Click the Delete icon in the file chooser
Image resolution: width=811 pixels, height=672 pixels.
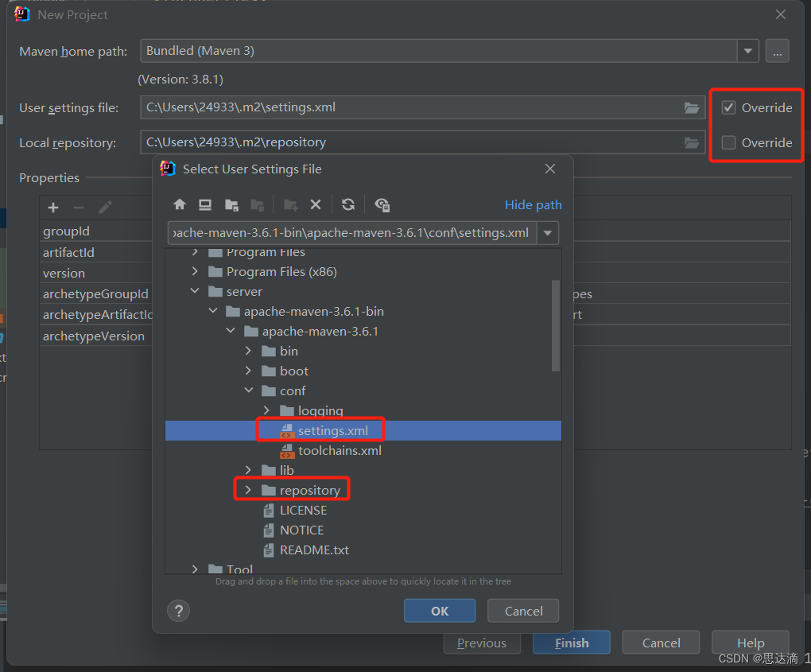(x=316, y=204)
